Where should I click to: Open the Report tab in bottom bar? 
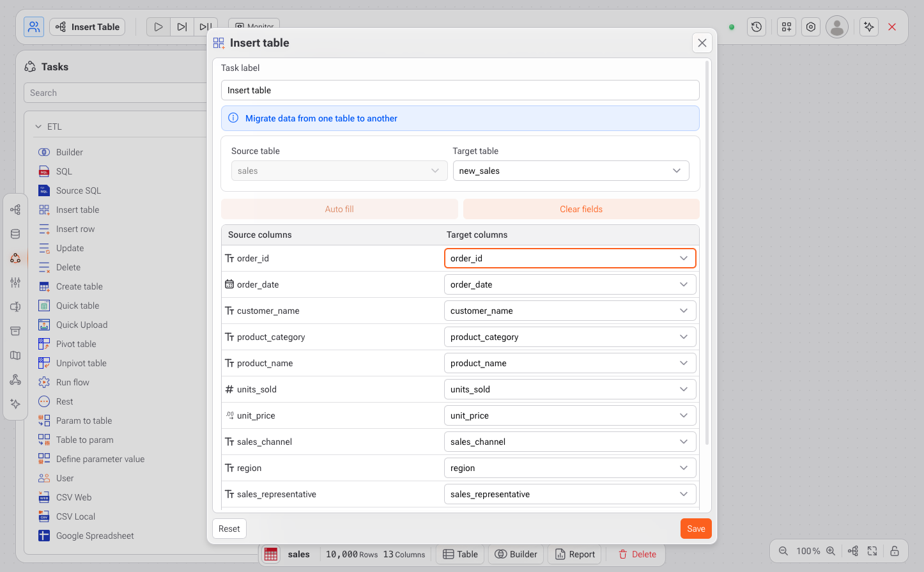click(574, 554)
